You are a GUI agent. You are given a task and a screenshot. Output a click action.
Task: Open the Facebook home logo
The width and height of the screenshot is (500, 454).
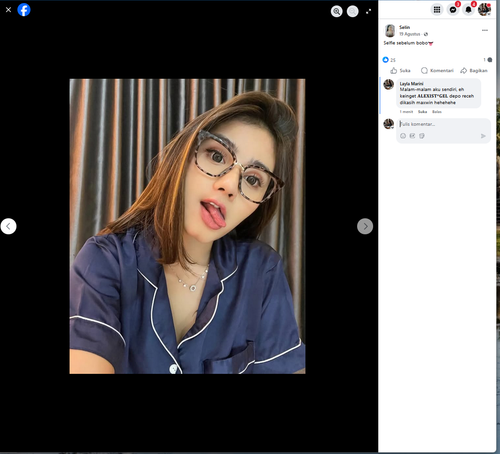click(24, 10)
